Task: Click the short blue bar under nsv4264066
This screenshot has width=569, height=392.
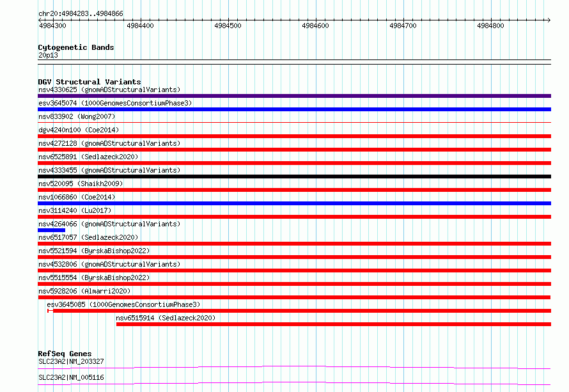Action: tap(52, 230)
